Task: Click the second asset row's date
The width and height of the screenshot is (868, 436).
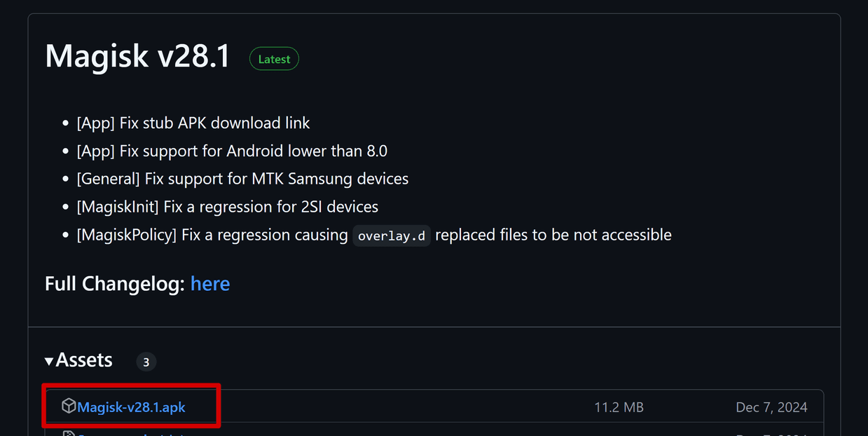Action: pos(771,434)
